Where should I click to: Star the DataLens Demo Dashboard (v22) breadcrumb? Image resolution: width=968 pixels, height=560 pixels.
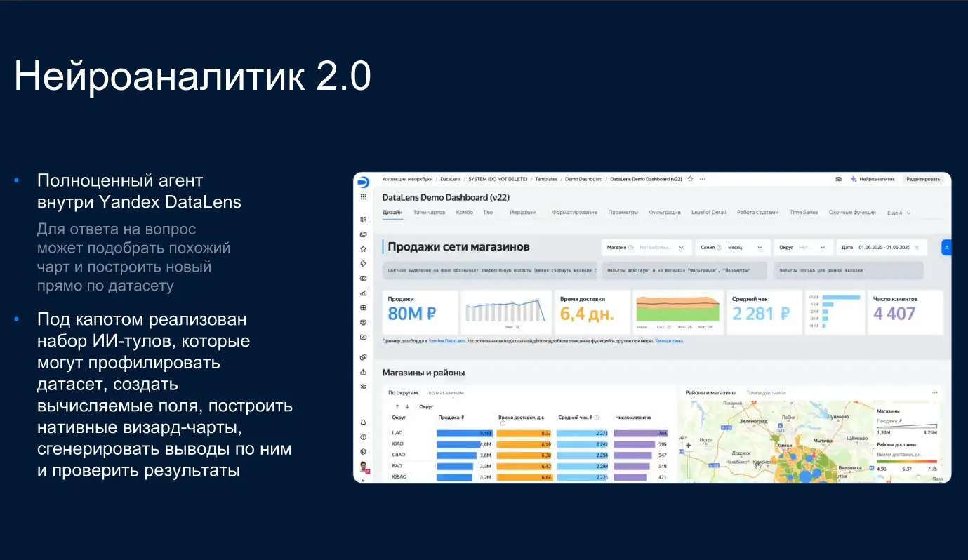pyautogui.click(x=690, y=179)
